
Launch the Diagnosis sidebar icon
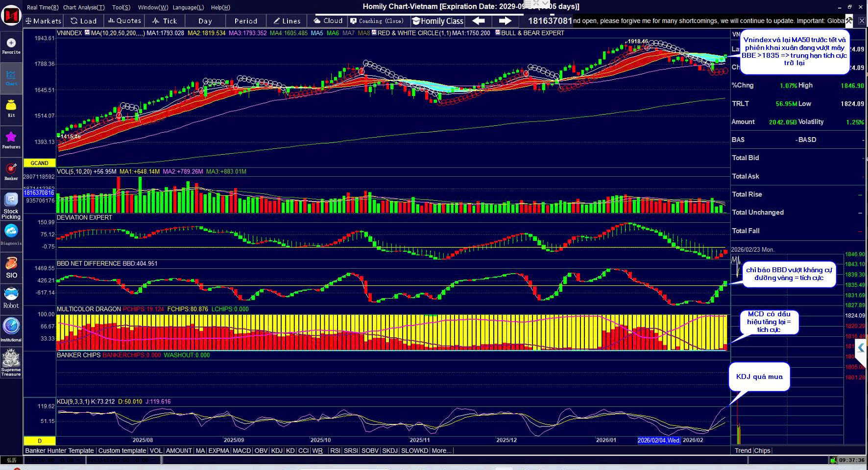[11, 234]
